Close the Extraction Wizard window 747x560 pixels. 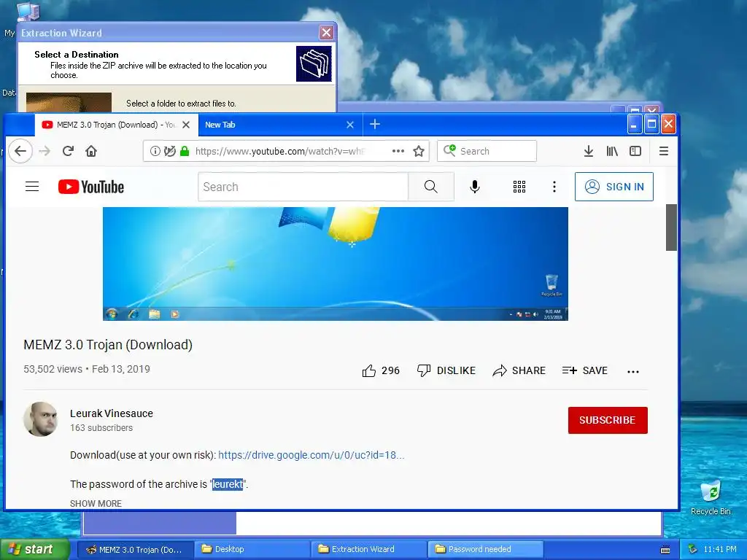(326, 32)
